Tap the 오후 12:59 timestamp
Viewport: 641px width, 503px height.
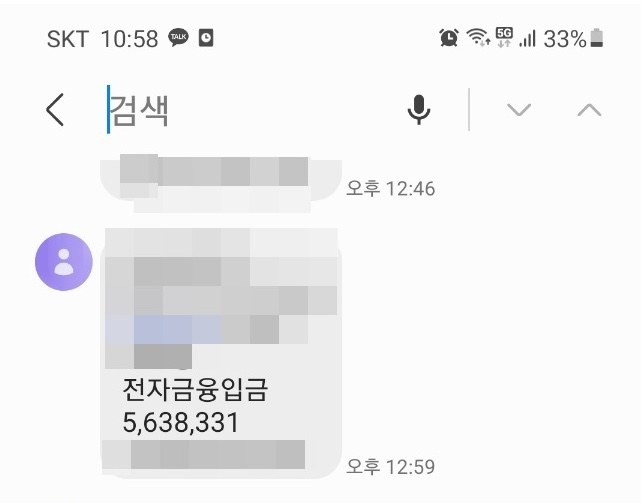[x=390, y=467]
